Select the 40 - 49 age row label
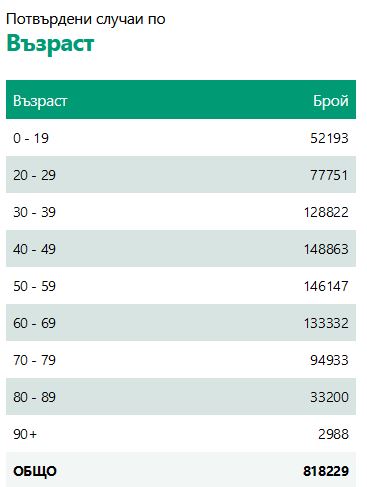Viewport: 367px width, 487px height. click(34, 249)
